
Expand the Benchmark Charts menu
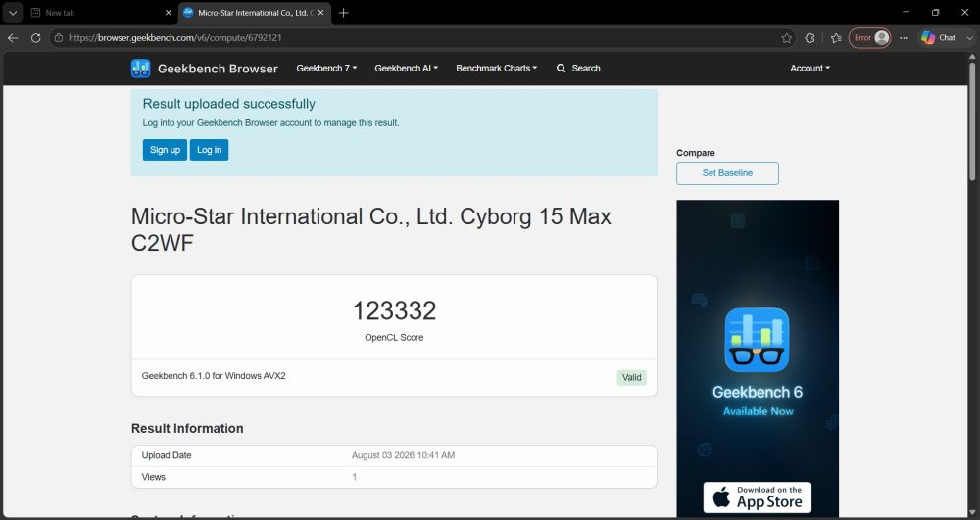coord(496,68)
